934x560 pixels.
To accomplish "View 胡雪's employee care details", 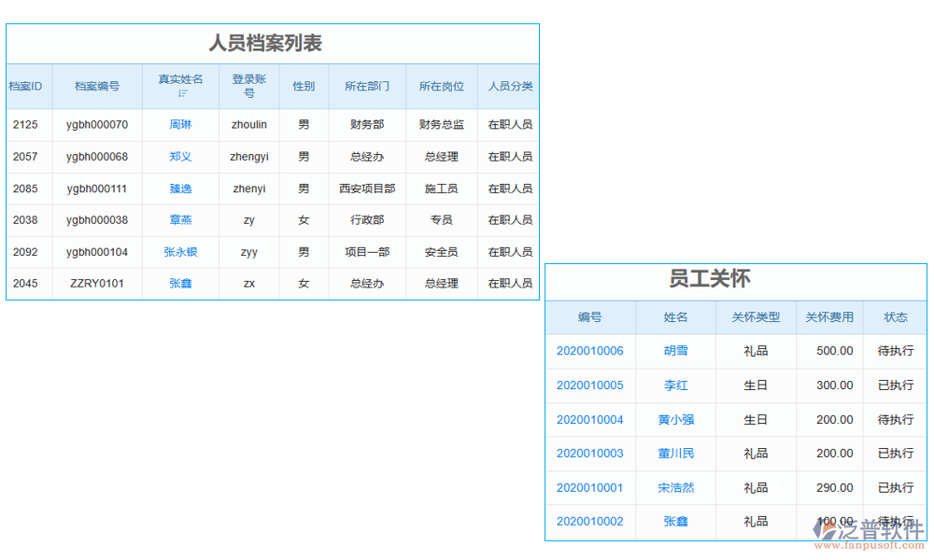I will pyautogui.click(x=675, y=351).
